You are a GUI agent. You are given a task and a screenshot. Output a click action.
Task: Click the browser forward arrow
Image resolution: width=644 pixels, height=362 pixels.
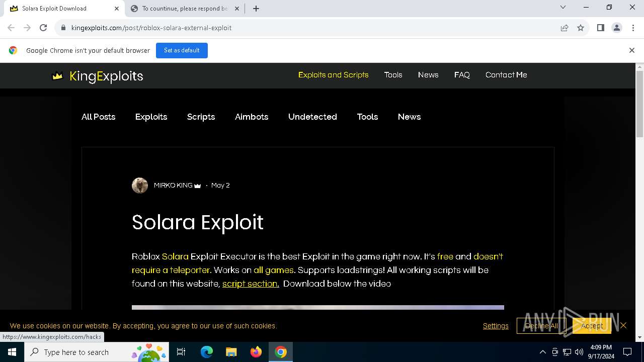[x=27, y=28]
